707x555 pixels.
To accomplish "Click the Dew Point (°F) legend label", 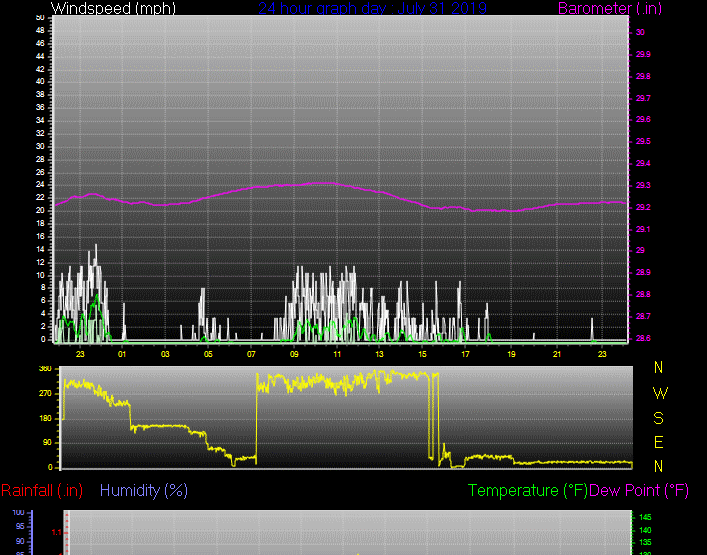I will coord(639,490).
